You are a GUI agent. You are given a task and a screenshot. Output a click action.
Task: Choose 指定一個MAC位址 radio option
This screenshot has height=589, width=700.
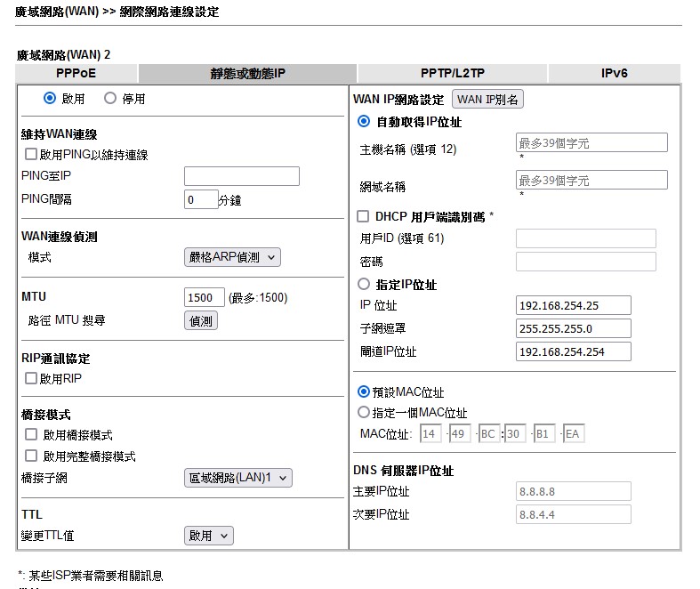363,413
